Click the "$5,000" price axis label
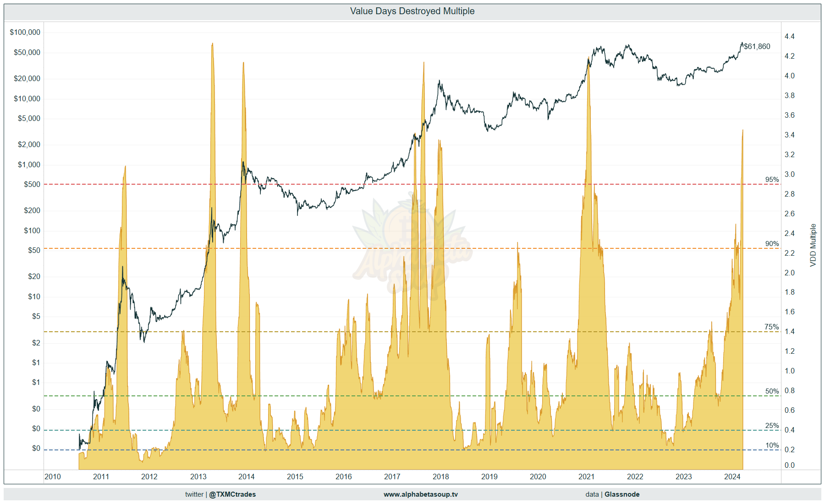 (29, 118)
